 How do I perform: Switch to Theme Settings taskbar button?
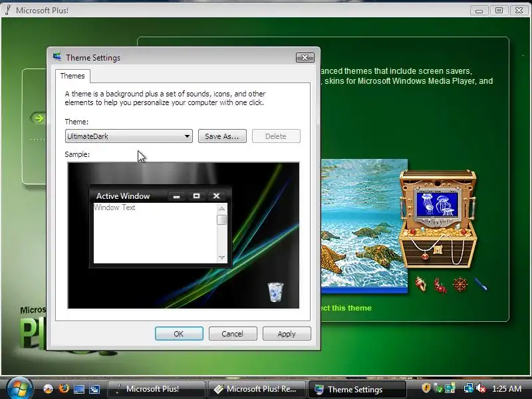click(357, 389)
